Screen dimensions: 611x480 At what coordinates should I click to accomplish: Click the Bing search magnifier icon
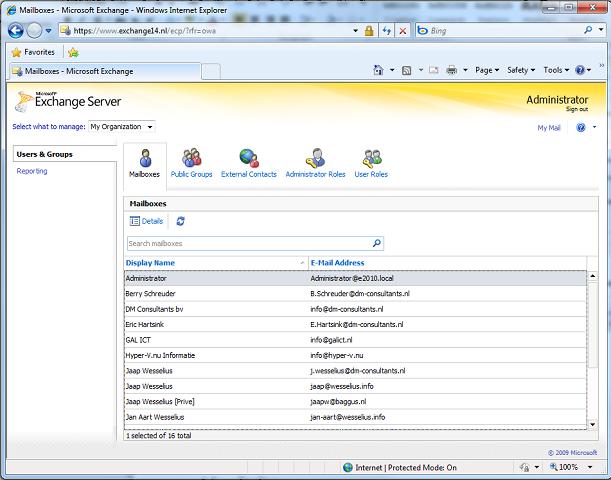pyautogui.click(x=588, y=30)
